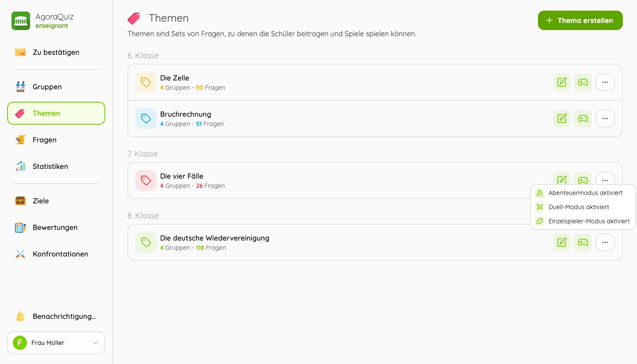
Task: Open the Fragen section
Action: (x=56, y=140)
